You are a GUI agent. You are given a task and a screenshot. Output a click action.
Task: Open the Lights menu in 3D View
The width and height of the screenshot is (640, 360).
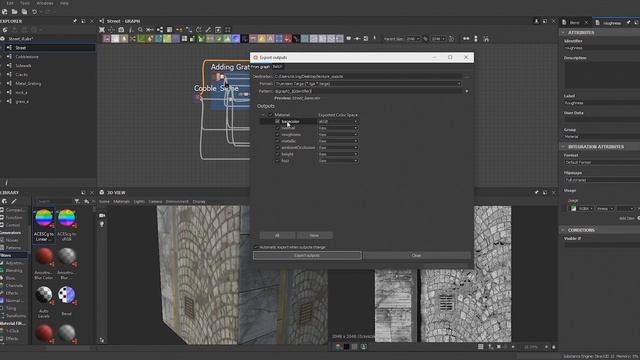[x=139, y=201]
